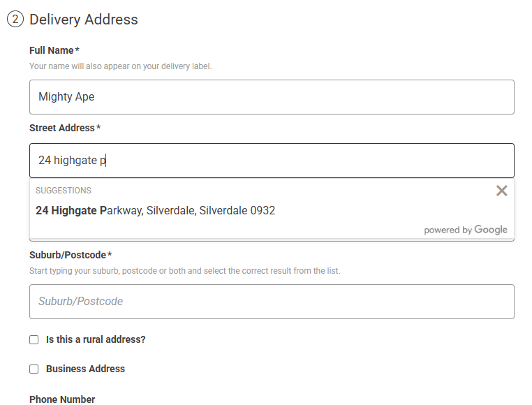Screen dimensions: 532x405
Task: Click the Delivery Address heading
Action: coord(84,20)
